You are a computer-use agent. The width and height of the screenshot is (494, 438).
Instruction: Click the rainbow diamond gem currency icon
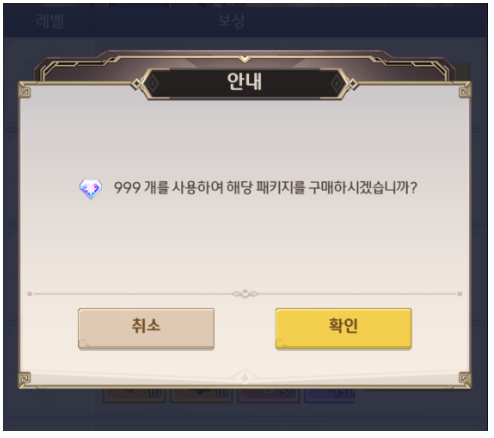[90, 189]
